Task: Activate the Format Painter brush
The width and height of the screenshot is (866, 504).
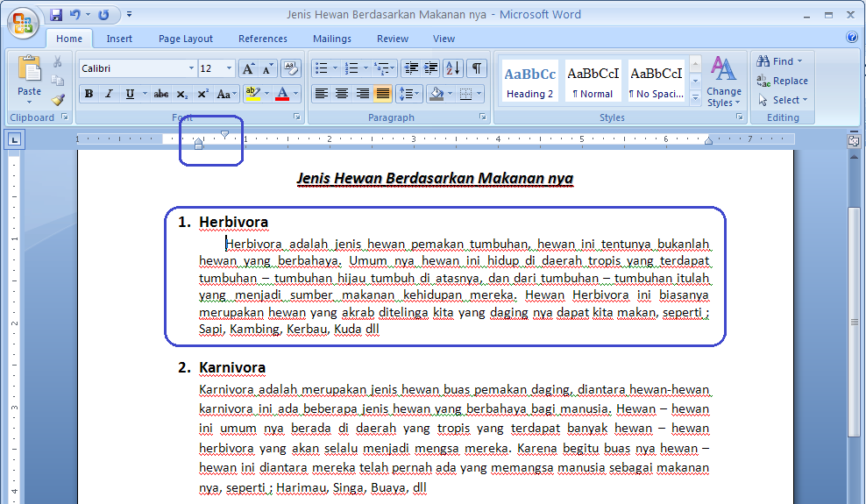Action: coord(58,100)
